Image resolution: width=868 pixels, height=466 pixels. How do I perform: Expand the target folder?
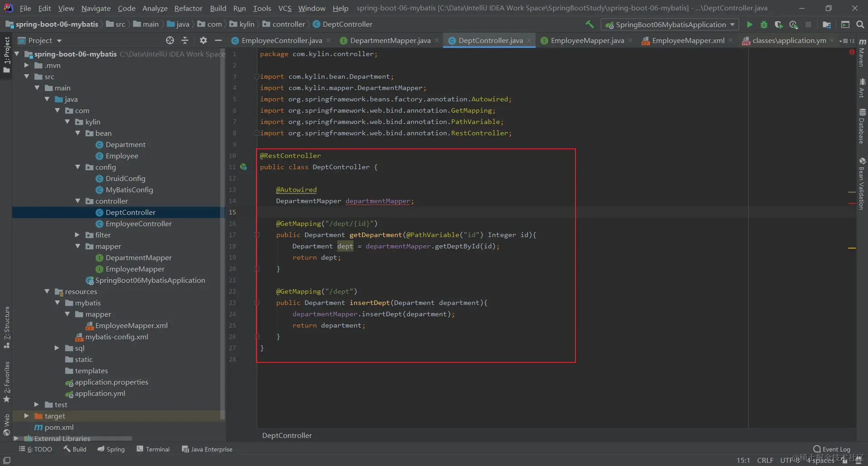[26, 416]
